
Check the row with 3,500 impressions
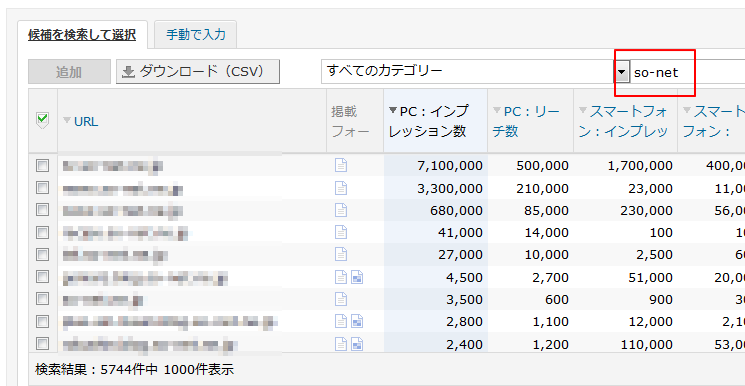point(43,299)
